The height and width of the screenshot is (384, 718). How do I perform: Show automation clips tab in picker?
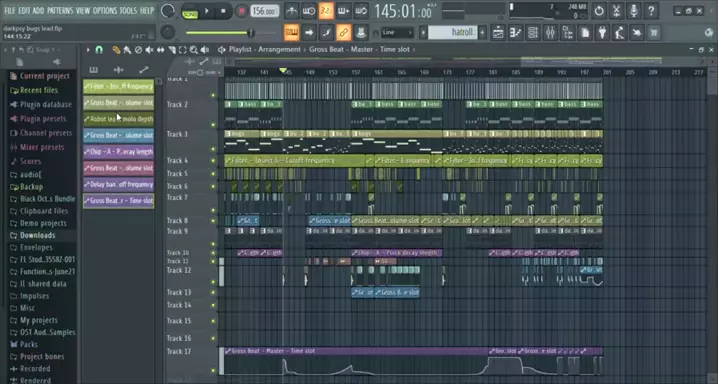click(144, 70)
